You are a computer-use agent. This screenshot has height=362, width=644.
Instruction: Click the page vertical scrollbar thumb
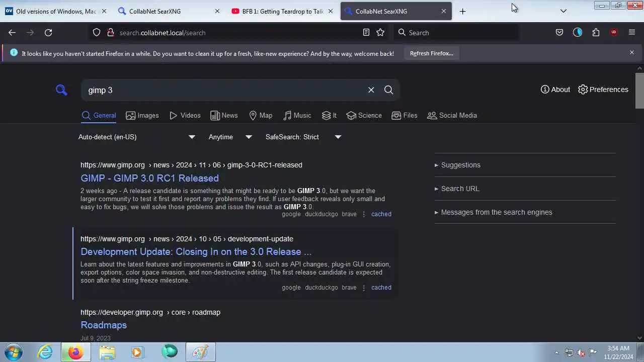tap(639, 90)
